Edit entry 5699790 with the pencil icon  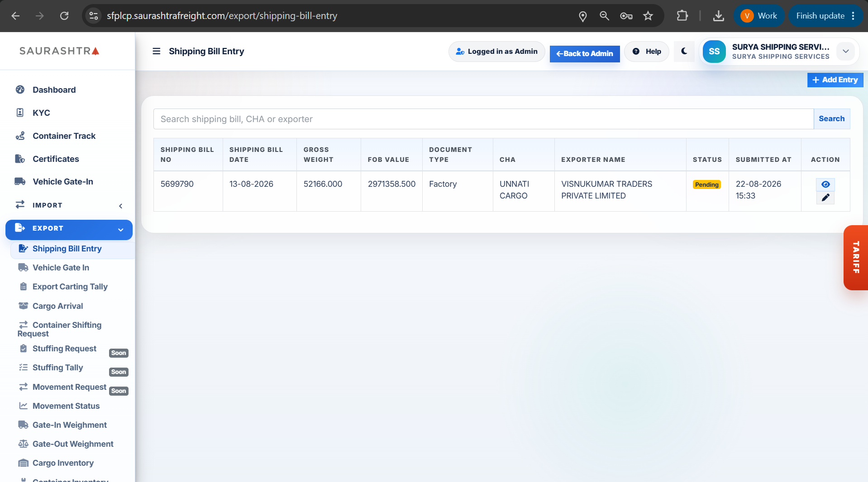[825, 198]
